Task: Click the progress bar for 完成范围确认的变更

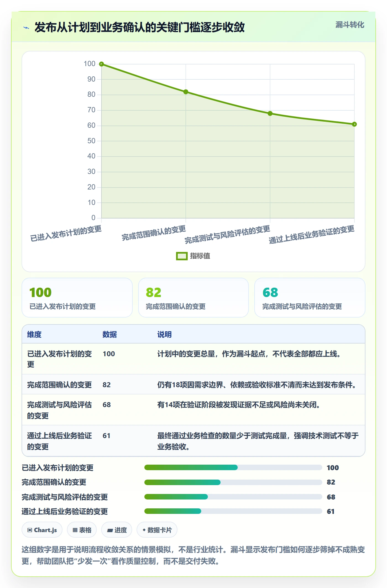Action: (x=233, y=482)
